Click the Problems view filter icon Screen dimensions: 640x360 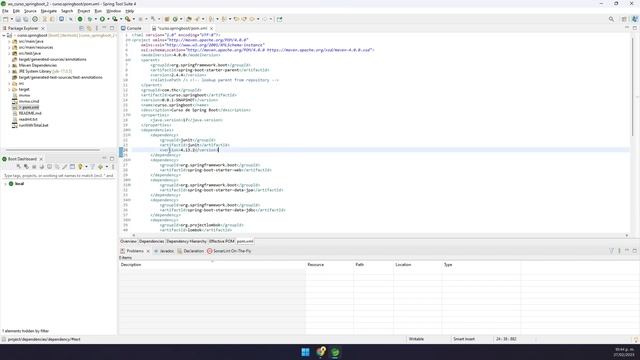tap(611, 251)
